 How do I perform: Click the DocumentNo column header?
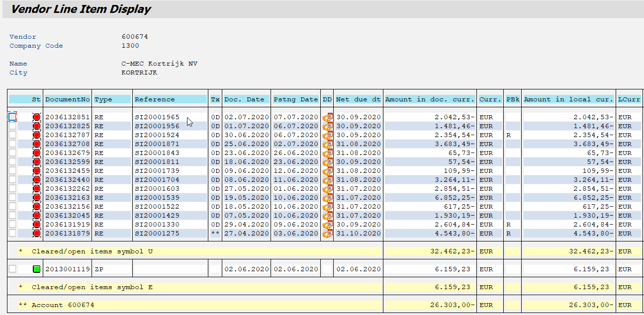68,99
